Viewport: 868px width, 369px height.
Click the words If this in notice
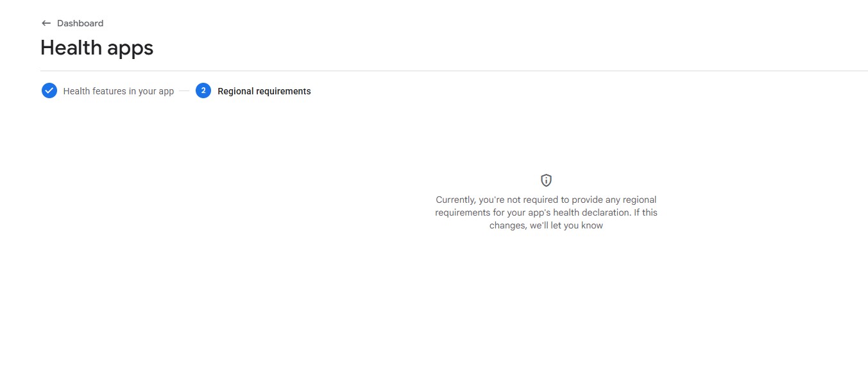point(645,212)
